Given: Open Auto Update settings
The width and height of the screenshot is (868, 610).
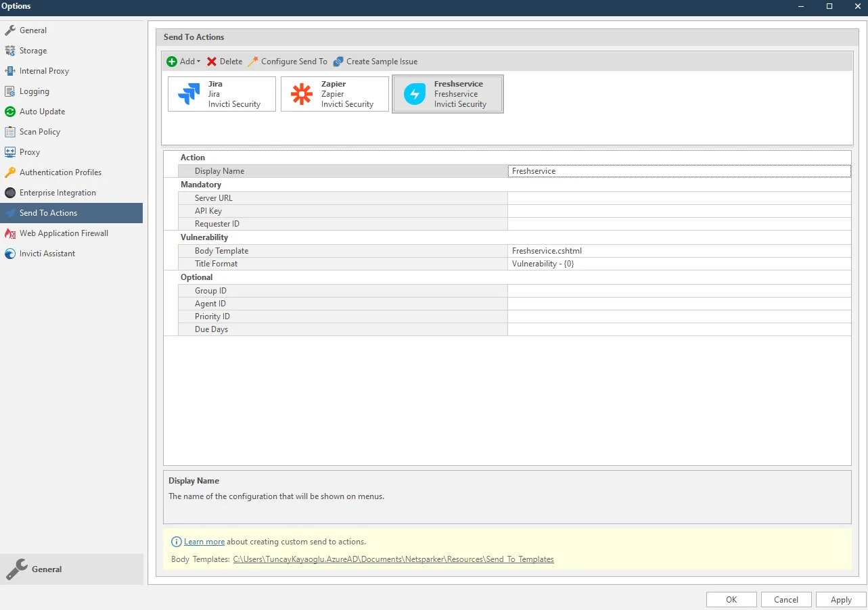Looking at the screenshot, I should (x=45, y=111).
